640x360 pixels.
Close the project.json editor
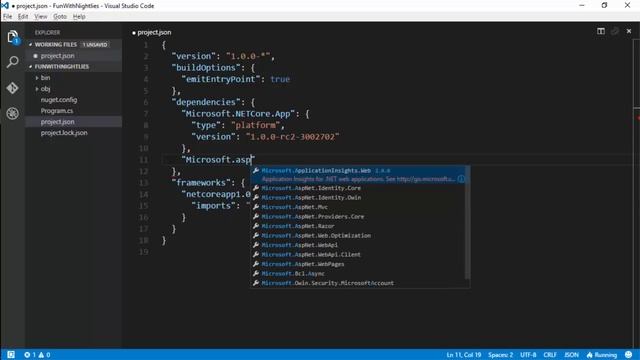pyautogui.click(x=629, y=31)
